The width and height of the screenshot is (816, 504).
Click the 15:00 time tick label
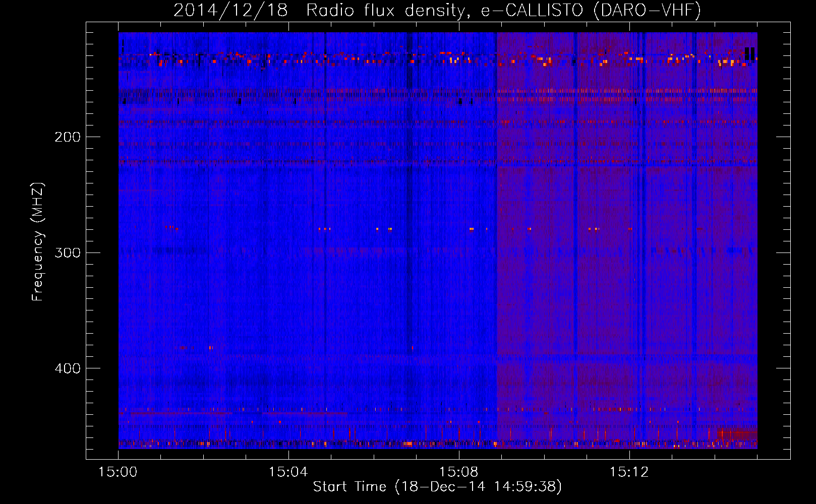pos(118,472)
